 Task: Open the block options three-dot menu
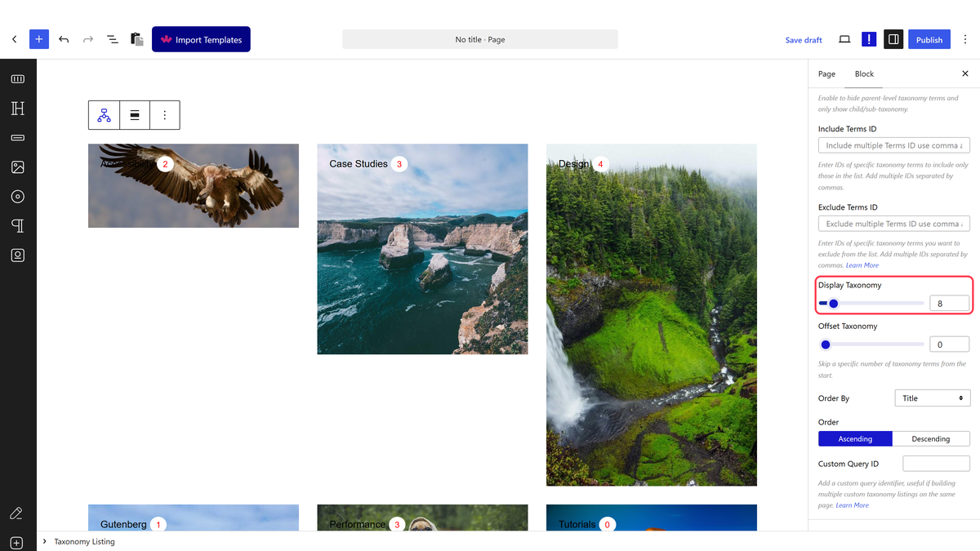165,115
